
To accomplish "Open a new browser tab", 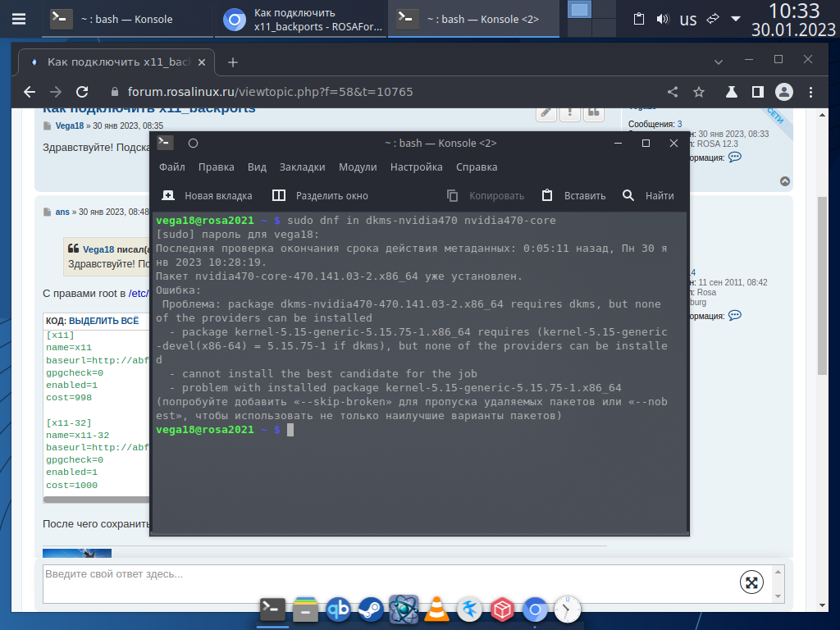I will 232,62.
